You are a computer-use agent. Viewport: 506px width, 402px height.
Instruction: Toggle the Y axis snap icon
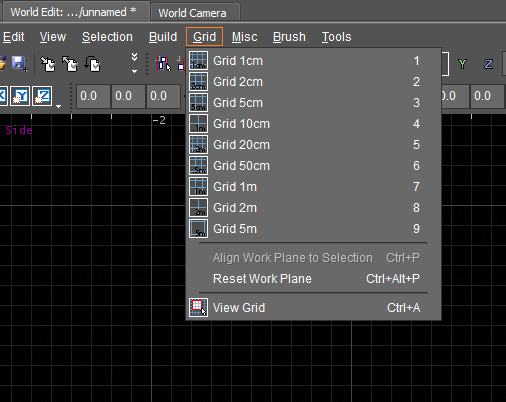pos(20,96)
